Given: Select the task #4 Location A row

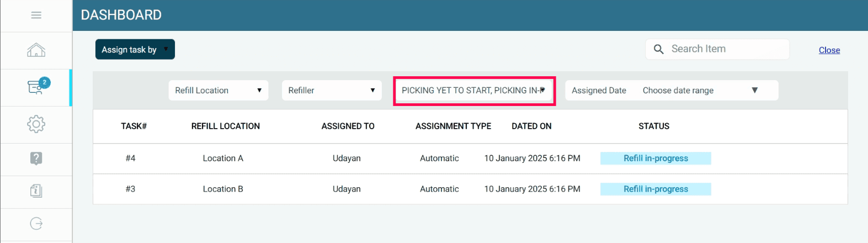Looking at the screenshot, I should [223, 159].
